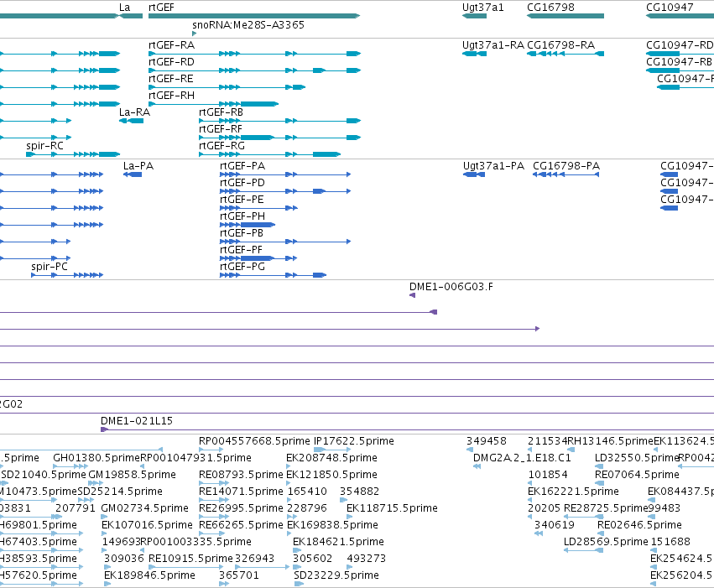The width and height of the screenshot is (714, 588).
Task: Select Ugt37a1-RA transcript label
Action: pyautogui.click(x=493, y=45)
